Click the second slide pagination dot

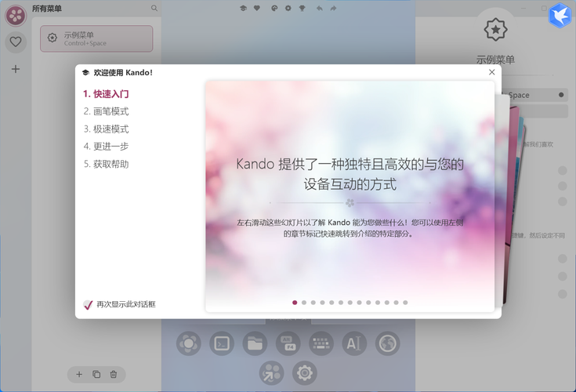click(304, 302)
